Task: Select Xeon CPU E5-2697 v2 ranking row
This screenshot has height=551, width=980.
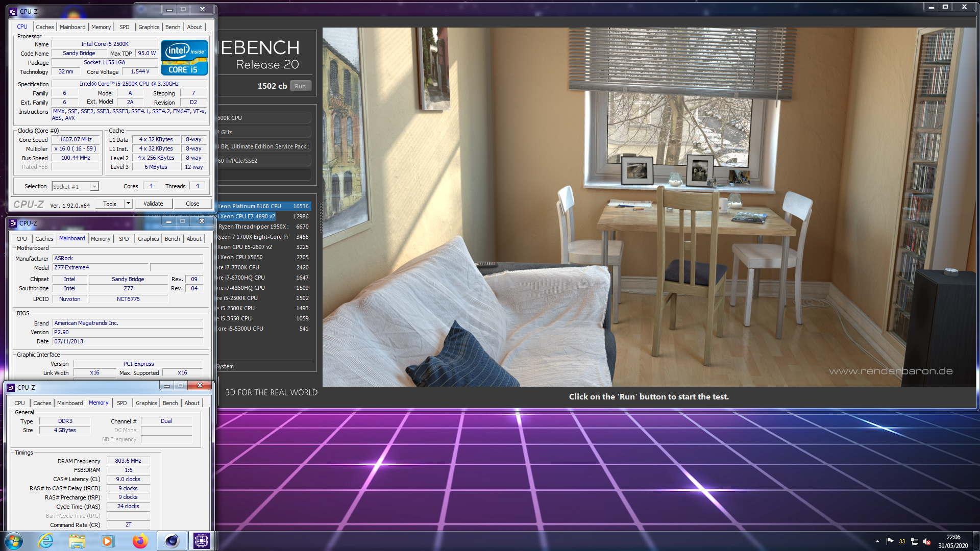Action: pos(264,247)
